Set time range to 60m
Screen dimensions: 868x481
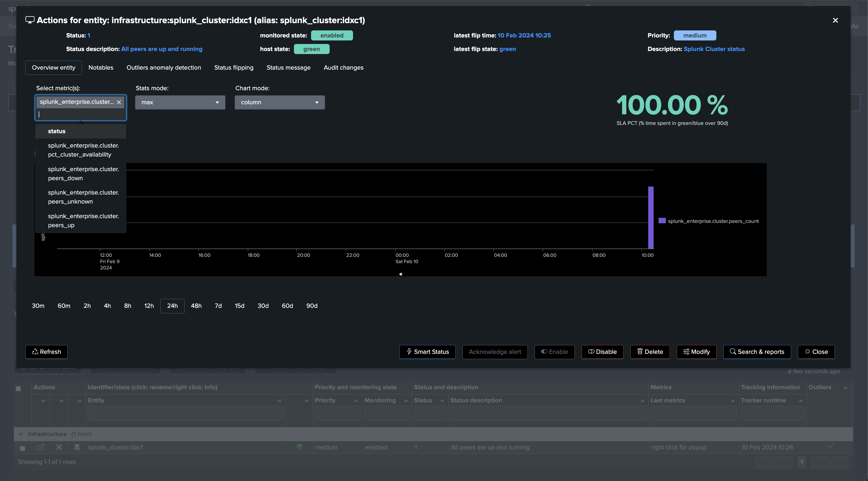pos(64,306)
